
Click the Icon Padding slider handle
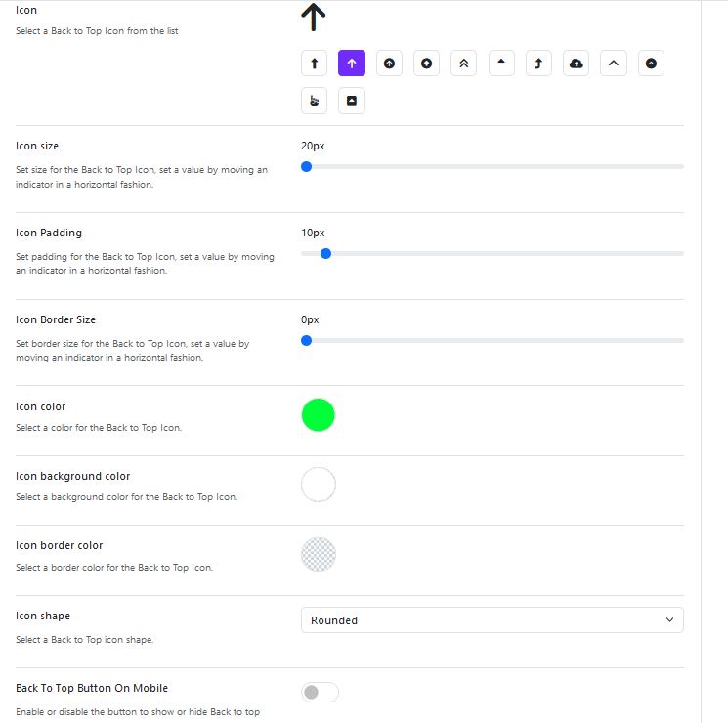tap(326, 253)
